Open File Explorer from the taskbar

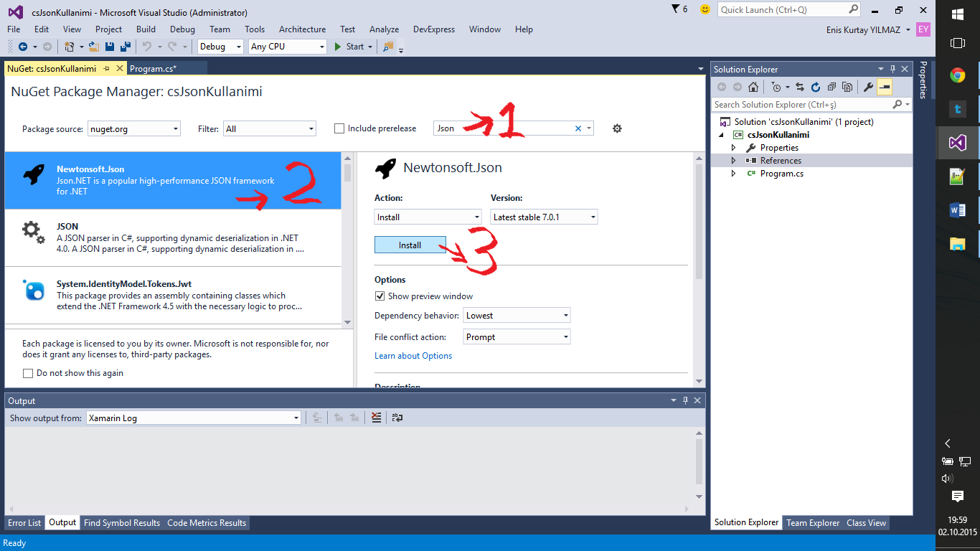(957, 243)
